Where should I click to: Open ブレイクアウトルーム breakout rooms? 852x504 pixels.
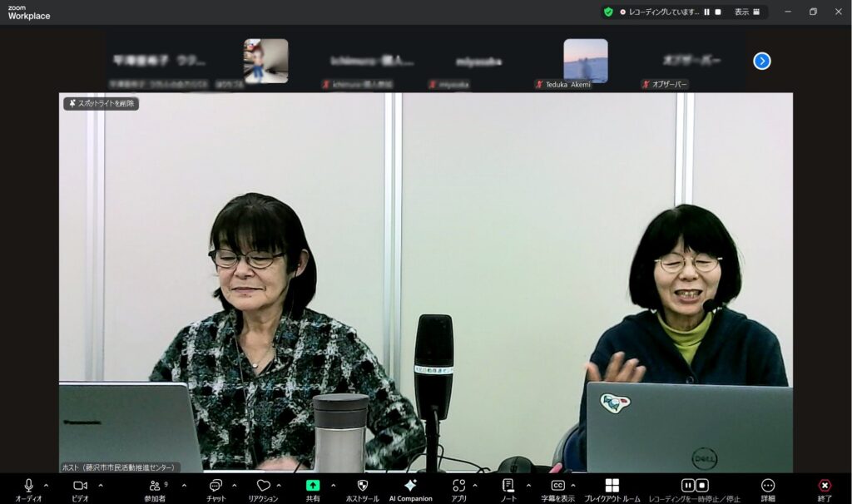612,486
